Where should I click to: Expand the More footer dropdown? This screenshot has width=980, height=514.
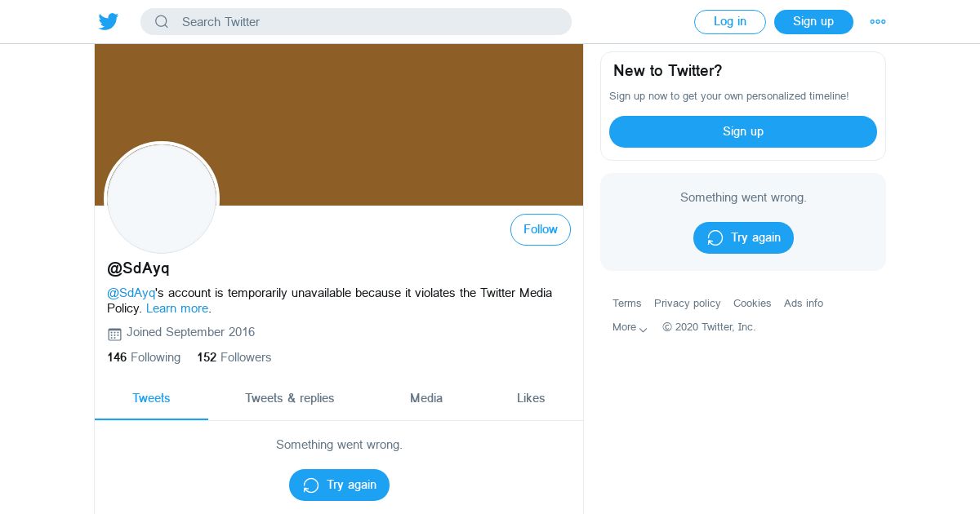(630, 327)
